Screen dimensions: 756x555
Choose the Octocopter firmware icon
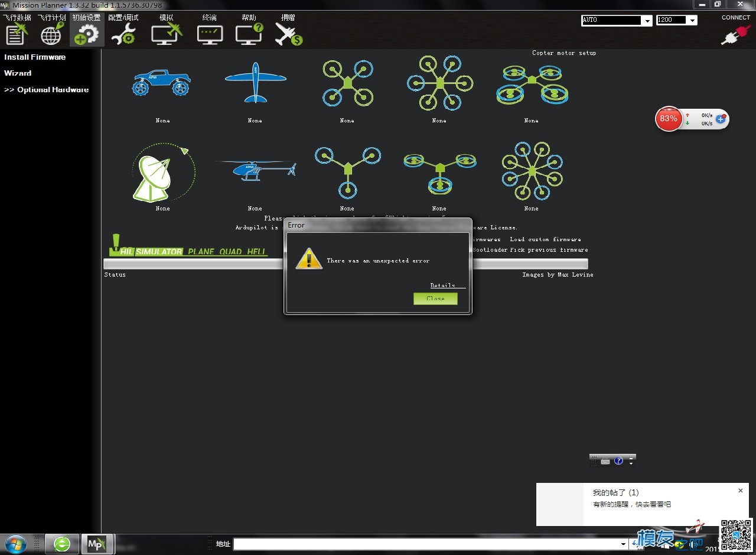click(x=532, y=171)
